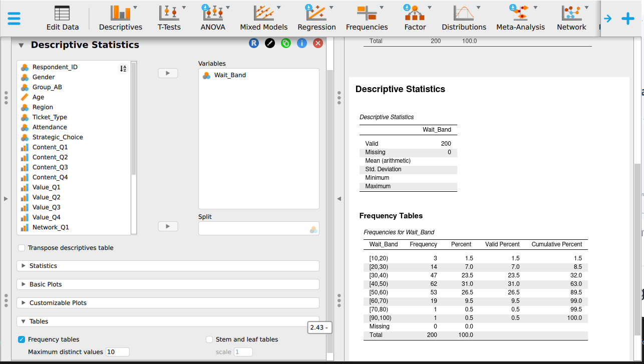
Task: Open the Descriptives analysis menu
Action: point(121,18)
